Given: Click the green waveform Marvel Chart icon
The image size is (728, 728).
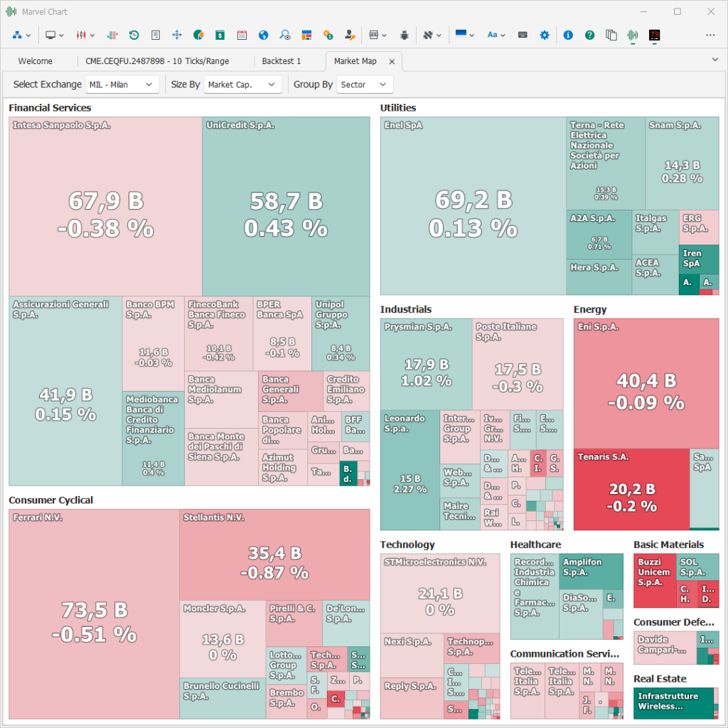Looking at the screenshot, I should (x=632, y=35).
